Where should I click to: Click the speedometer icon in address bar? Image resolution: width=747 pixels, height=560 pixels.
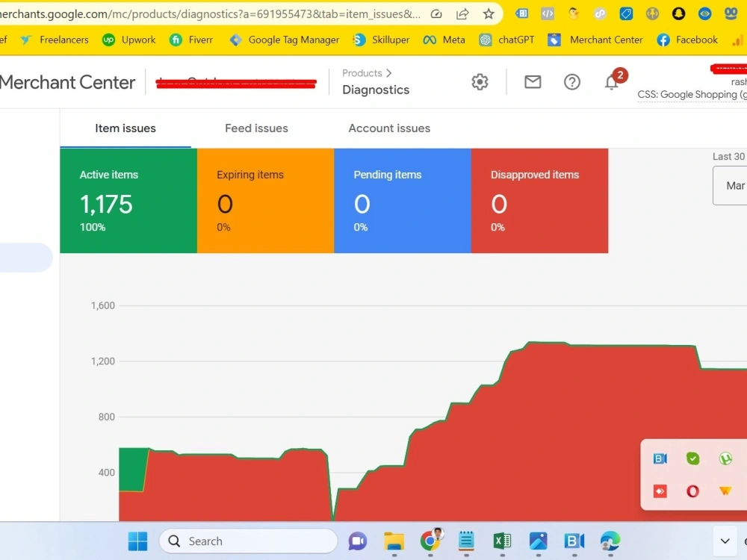pos(436,13)
